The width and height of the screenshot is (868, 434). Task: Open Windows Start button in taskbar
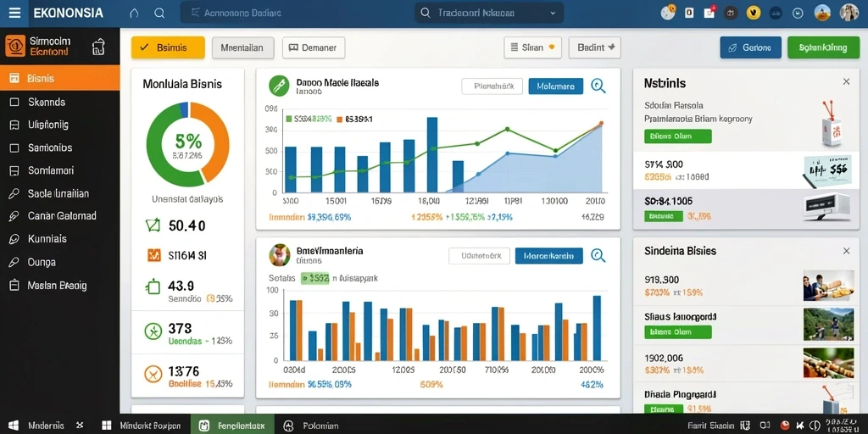click(x=14, y=426)
